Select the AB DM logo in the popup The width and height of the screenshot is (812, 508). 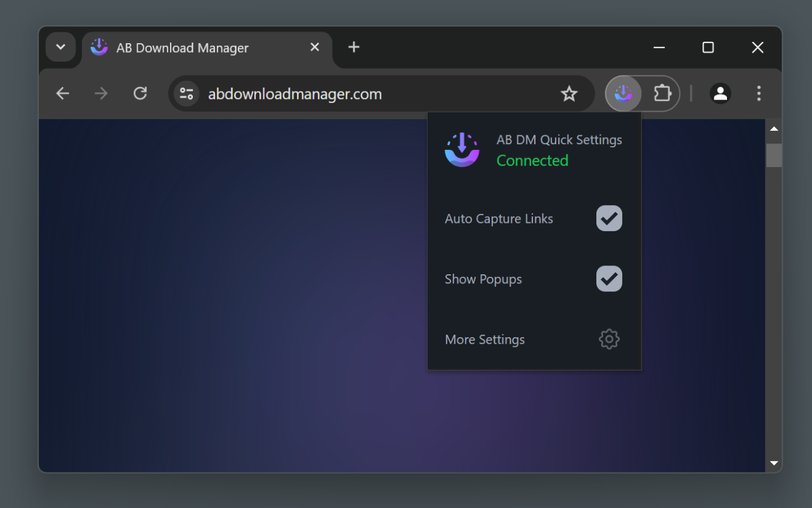pyautogui.click(x=462, y=150)
